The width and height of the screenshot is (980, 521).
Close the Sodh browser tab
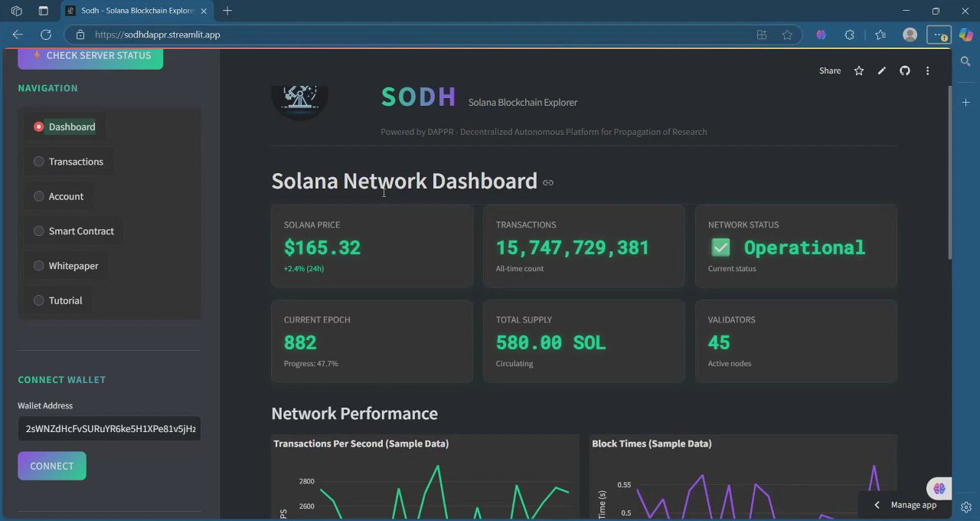point(204,11)
